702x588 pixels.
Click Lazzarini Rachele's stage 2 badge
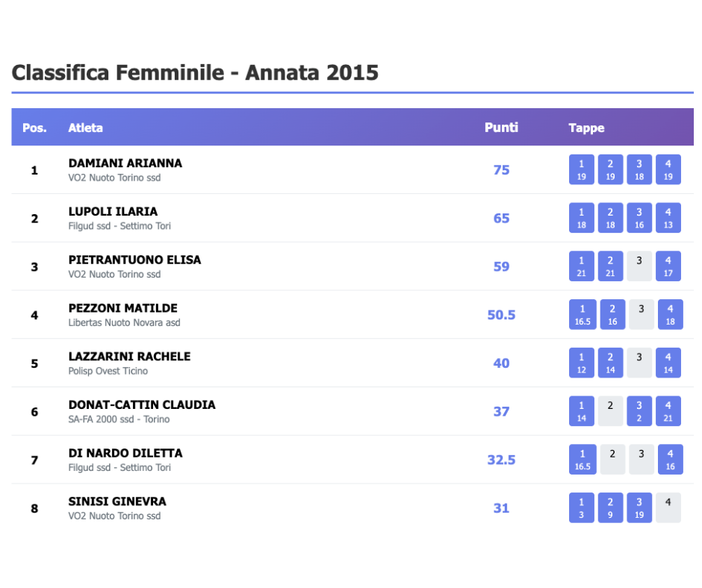pos(610,363)
